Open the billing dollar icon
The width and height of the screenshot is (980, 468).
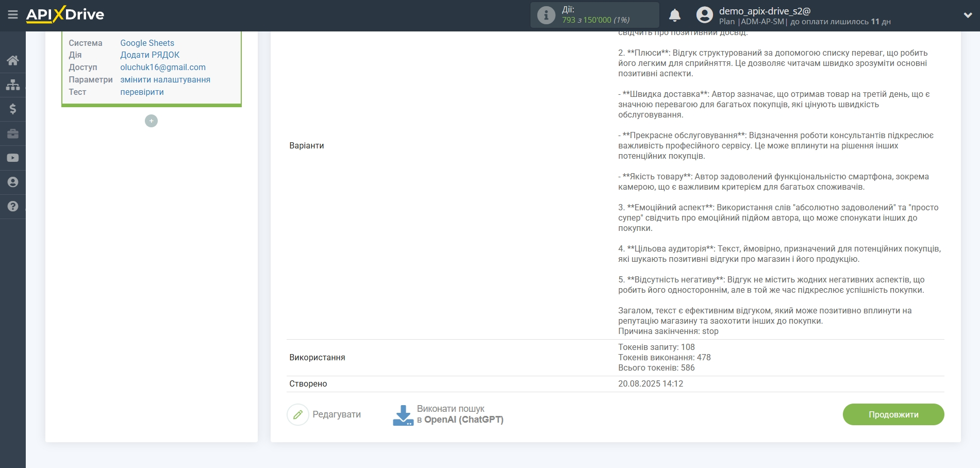13,109
